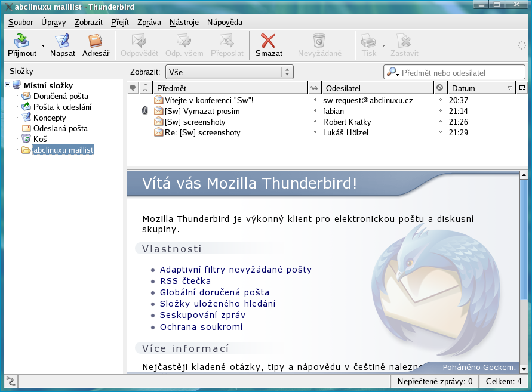532x392 pixels.
Task: Open the Adresář address book
Action: tap(96, 45)
